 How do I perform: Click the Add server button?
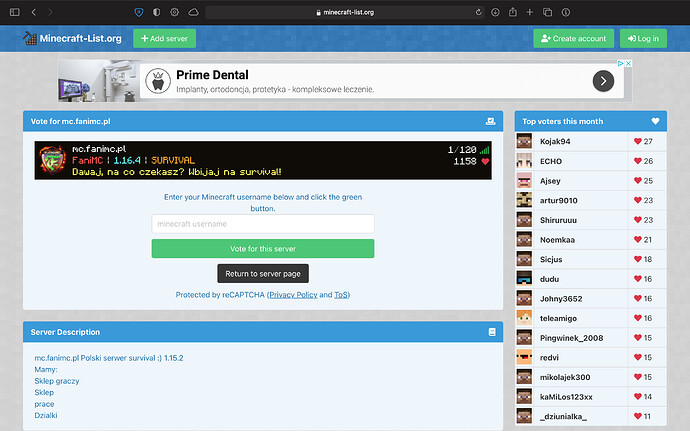165,38
